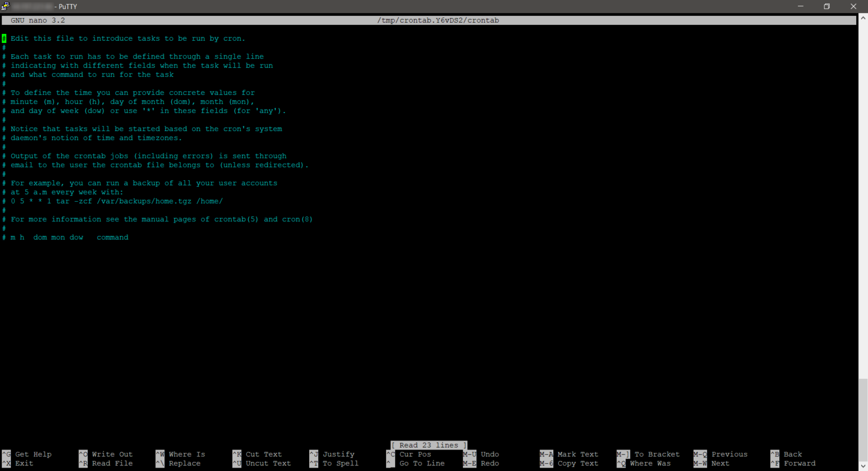The image size is (868, 471).
Task: Select the Justify command
Action: (338, 454)
